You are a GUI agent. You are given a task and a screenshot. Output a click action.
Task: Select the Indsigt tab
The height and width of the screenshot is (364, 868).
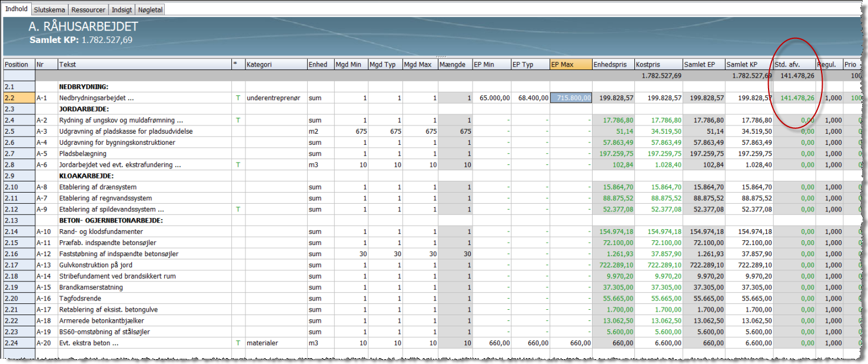[x=122, y=10]
